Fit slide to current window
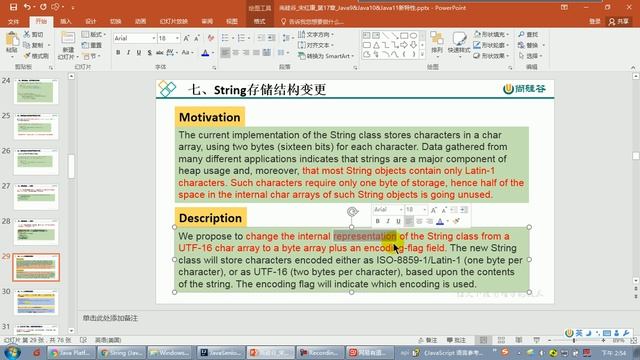The image size is (640, 360). [x=633, y=340]
